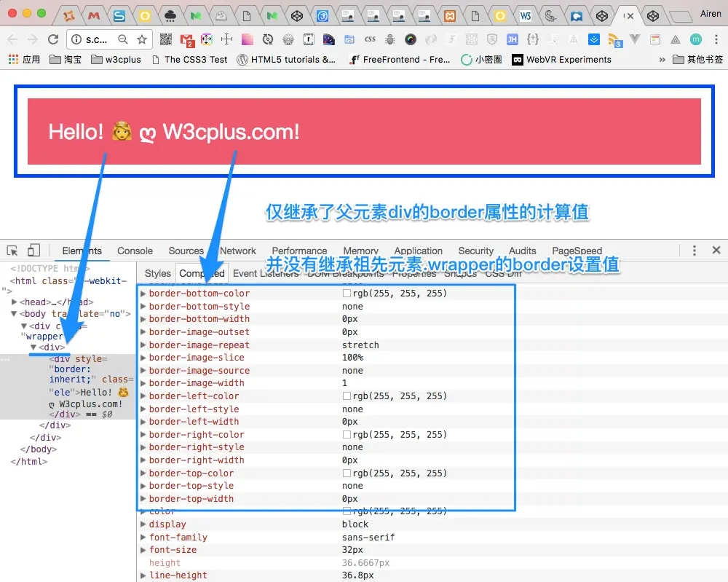The width and height of the screenshot is (728, 582).
Task: Open the 小密圈 bookmark
Action: point(481,60)
